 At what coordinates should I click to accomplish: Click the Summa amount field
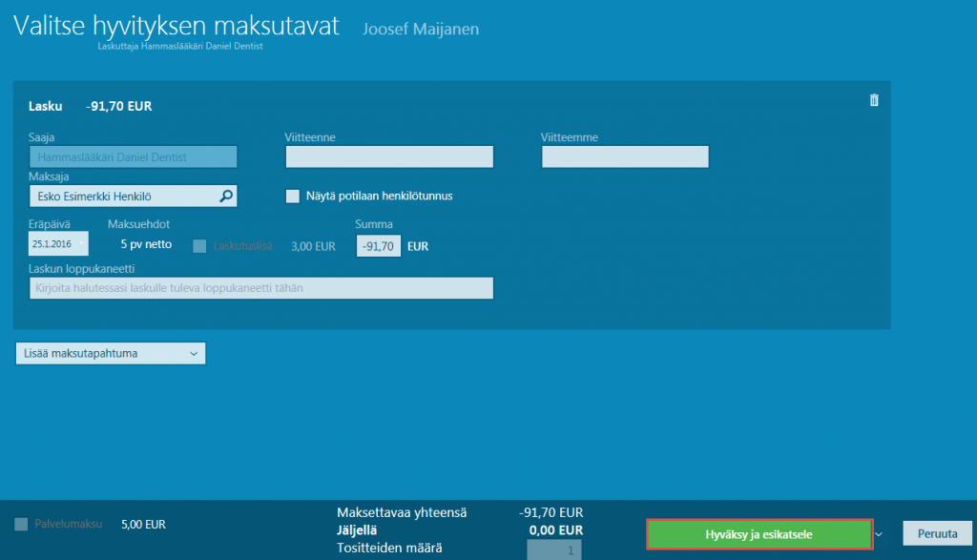pos(378,245)
